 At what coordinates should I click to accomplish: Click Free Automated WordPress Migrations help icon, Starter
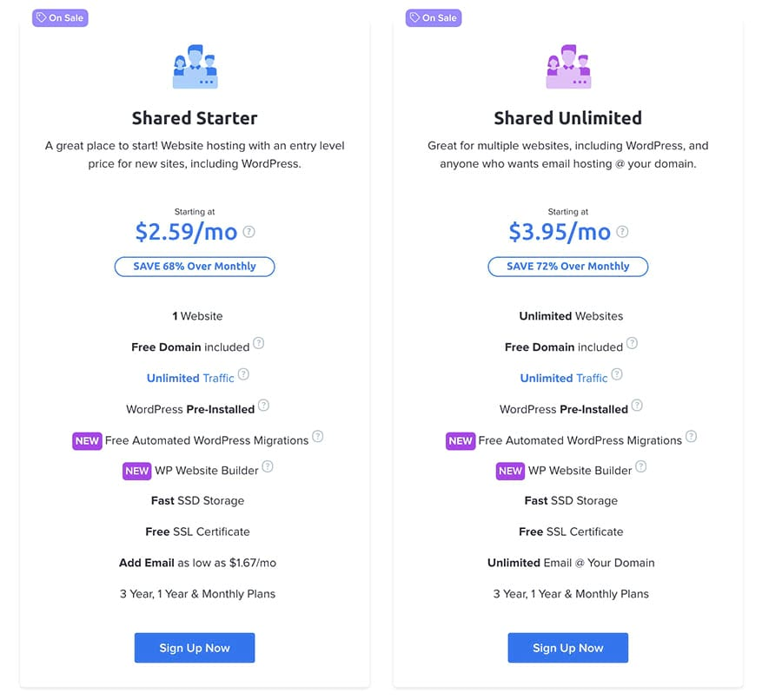[318, 436]
